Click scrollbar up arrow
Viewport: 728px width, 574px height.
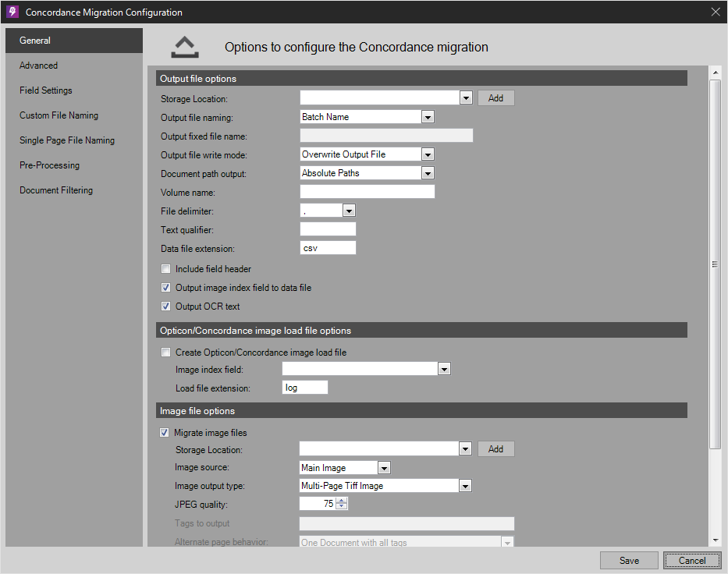pos(716,73)
